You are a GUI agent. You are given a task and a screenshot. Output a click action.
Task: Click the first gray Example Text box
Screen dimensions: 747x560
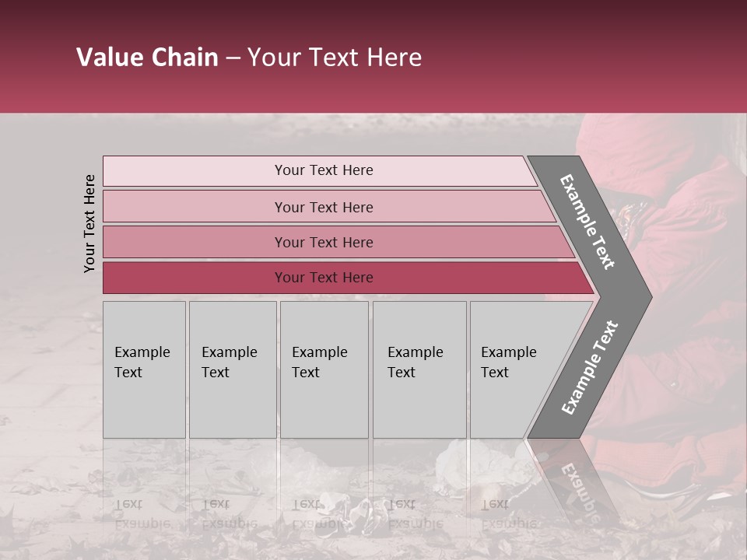point(144,369)
